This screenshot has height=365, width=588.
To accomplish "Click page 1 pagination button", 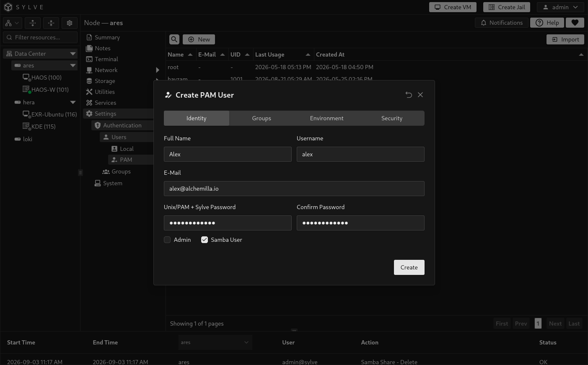I will tap(538, 324).
